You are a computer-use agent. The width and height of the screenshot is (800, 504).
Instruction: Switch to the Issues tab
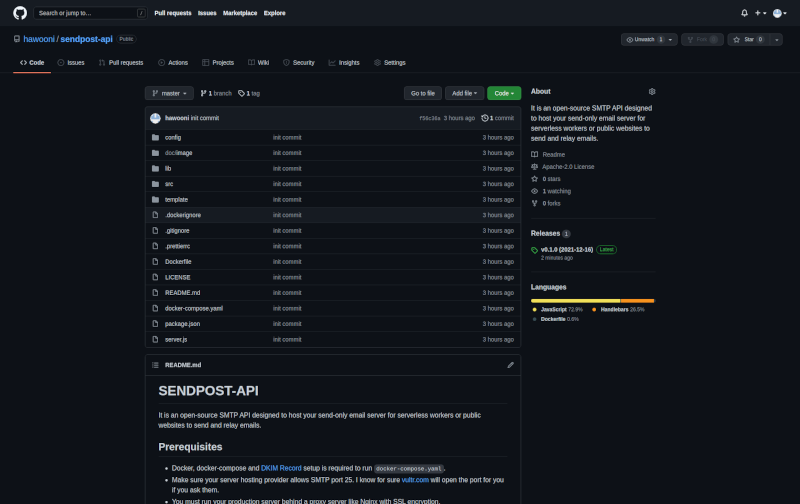pyautogui.click(x=71, y=63)
